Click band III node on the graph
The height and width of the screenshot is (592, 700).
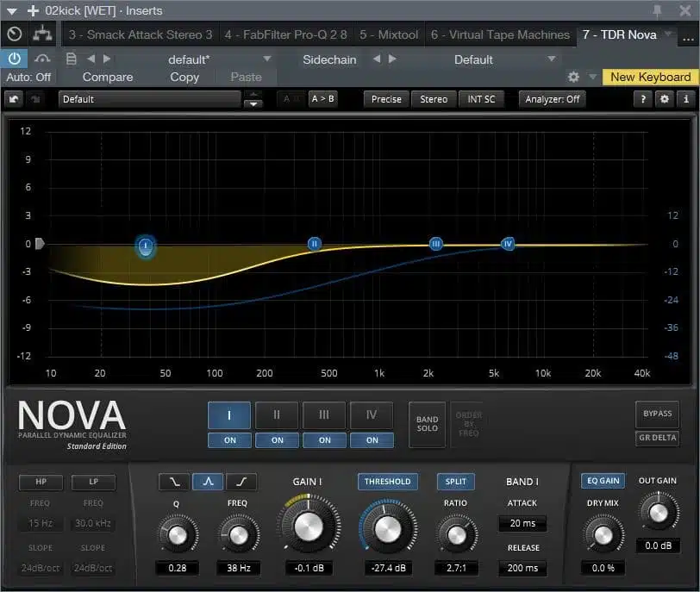435,244
